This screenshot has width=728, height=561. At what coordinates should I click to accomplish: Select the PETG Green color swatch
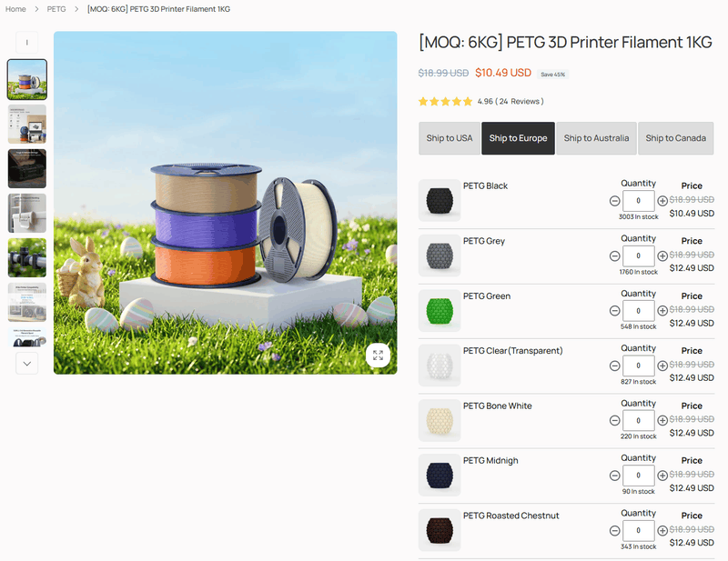tap(440, 311)
